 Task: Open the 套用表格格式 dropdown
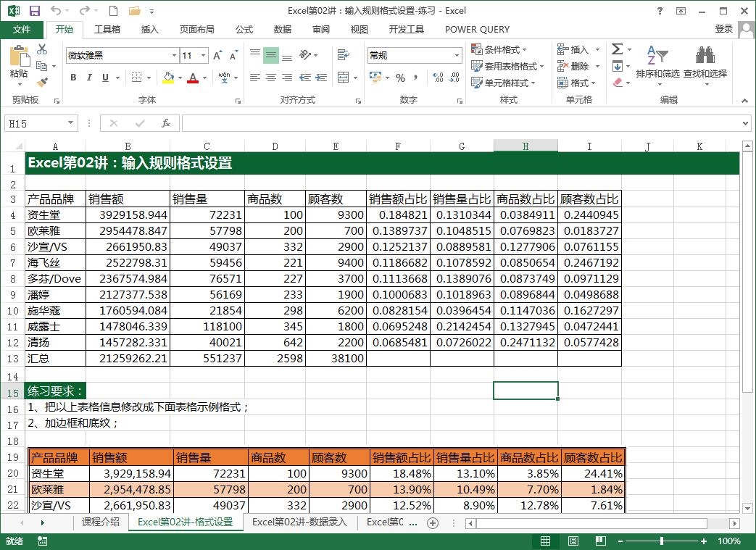507,66
